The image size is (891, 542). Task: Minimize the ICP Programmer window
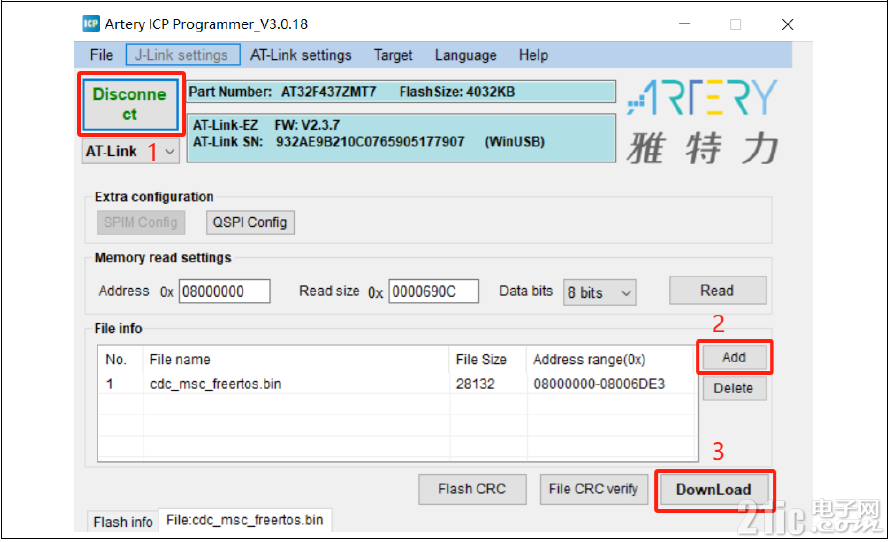(x=685, y=24)
